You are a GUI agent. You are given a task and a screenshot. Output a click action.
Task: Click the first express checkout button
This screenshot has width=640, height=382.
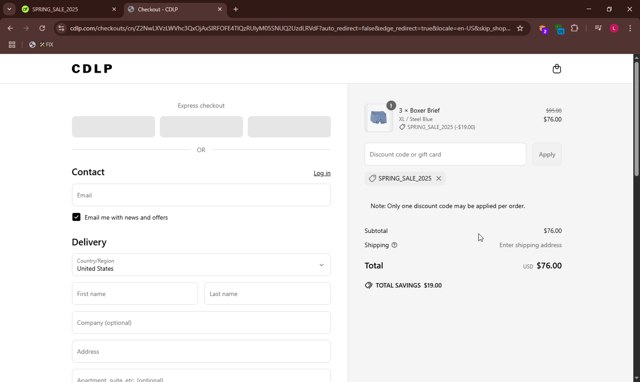pos(113,127)
